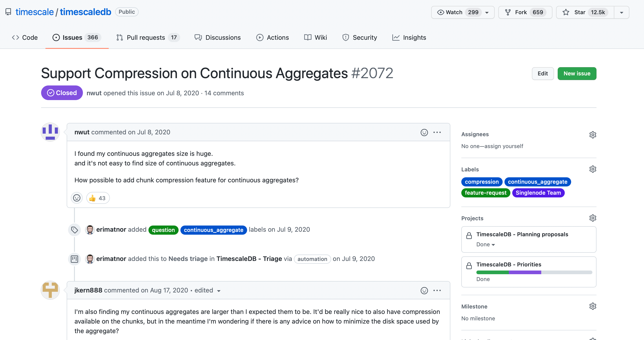Click the Wiki book icon
The image size is (644, 340).
(x=308, y=37)
